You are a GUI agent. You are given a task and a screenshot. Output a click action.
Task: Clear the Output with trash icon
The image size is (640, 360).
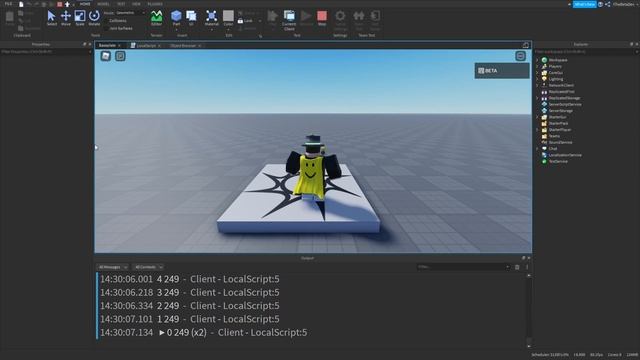[x=517, y=267]
